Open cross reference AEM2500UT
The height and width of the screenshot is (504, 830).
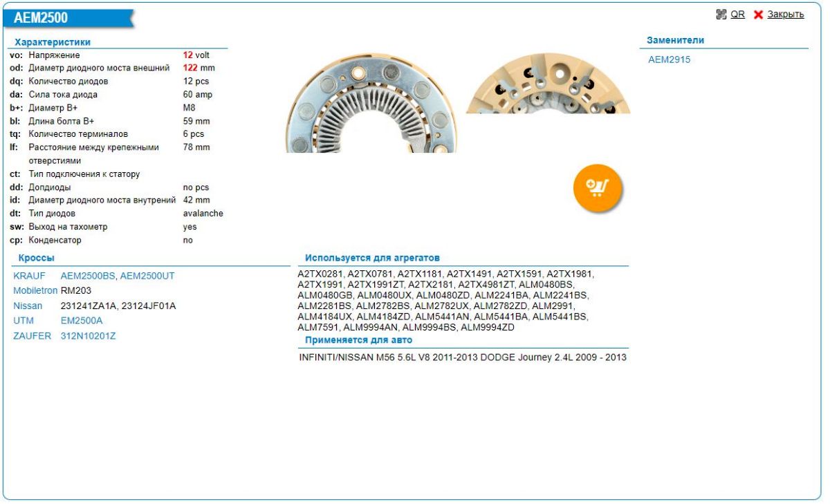(x=147, y=276)
